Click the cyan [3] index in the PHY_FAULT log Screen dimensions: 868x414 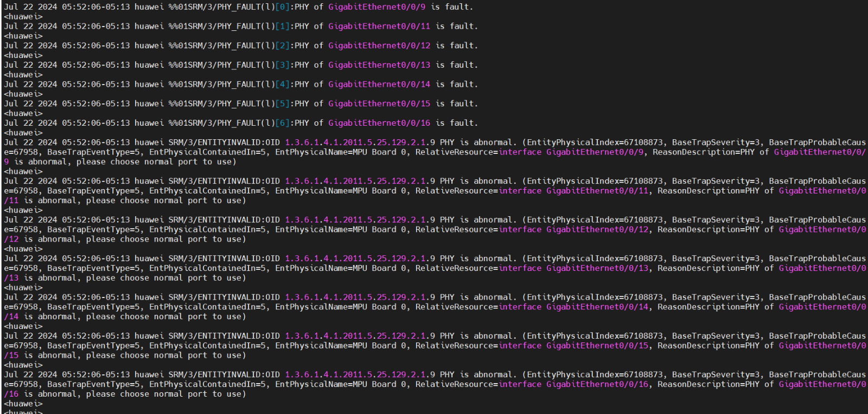click(282, 65)
